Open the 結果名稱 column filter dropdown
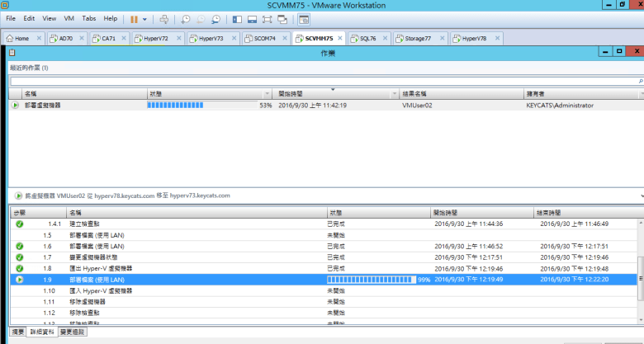The image size is (644, 344). (x=518, y=94)
